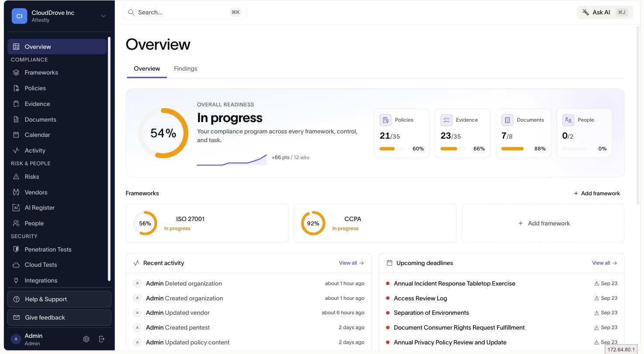644x354 pixels.
Task: Click the Give feedback button
Action: tap(59, 317)
